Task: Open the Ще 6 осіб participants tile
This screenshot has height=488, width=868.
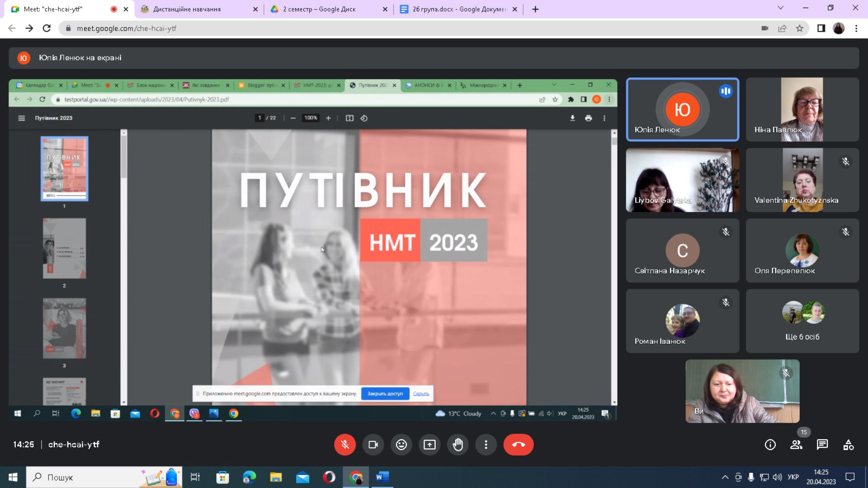Action: [802, 321]
